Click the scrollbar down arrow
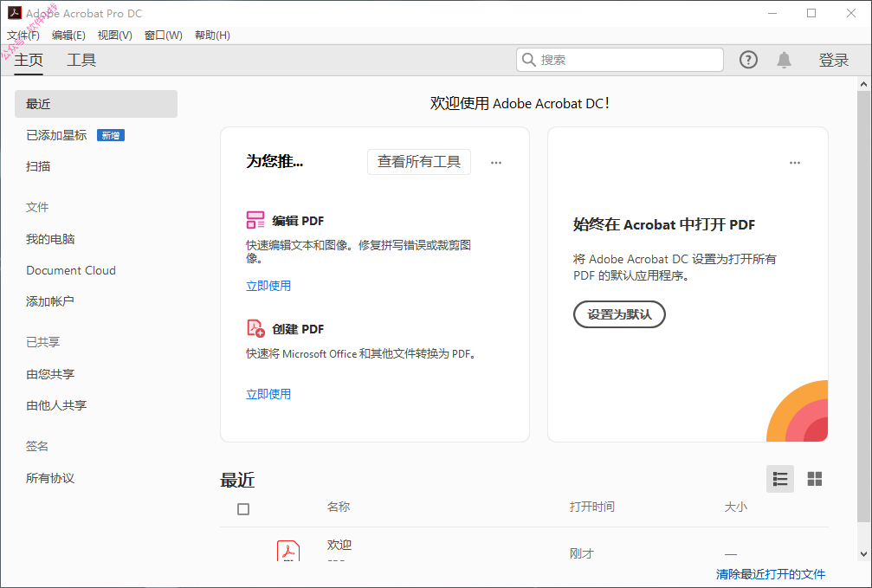Screen dimensions: 872x588 click(x=863, y=554)
